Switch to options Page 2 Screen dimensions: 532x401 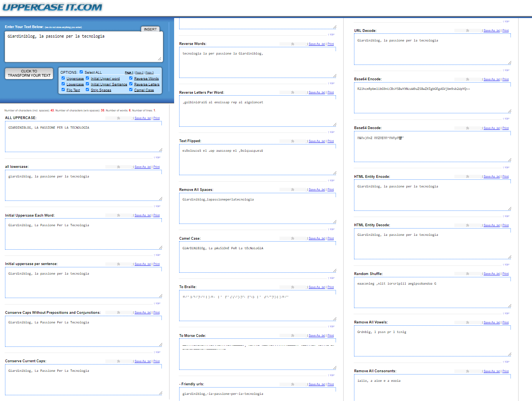click(139, 73)
